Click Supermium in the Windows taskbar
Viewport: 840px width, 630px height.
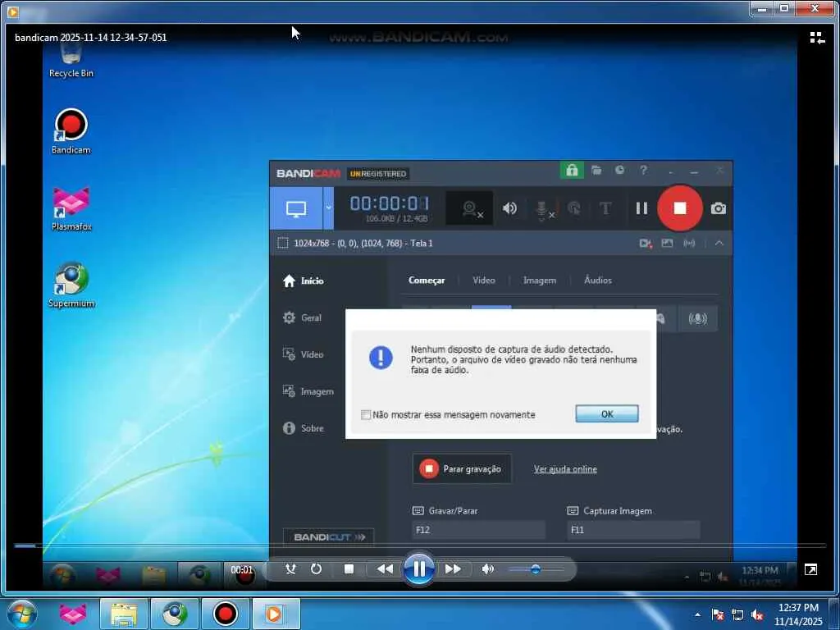175,614
